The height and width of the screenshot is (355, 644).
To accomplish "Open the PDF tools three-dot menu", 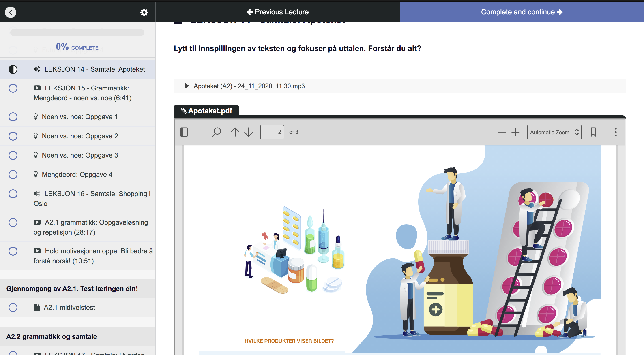I will [x=616, y=132].
